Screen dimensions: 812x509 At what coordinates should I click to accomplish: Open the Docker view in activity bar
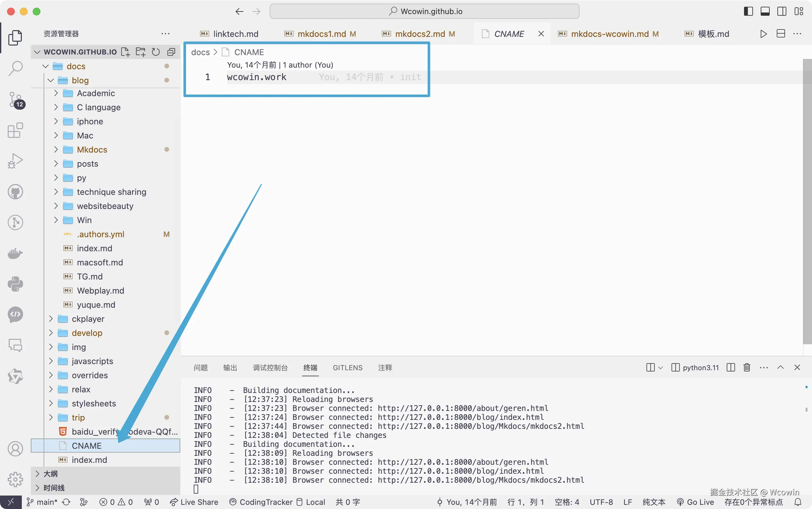pos(15,253)
